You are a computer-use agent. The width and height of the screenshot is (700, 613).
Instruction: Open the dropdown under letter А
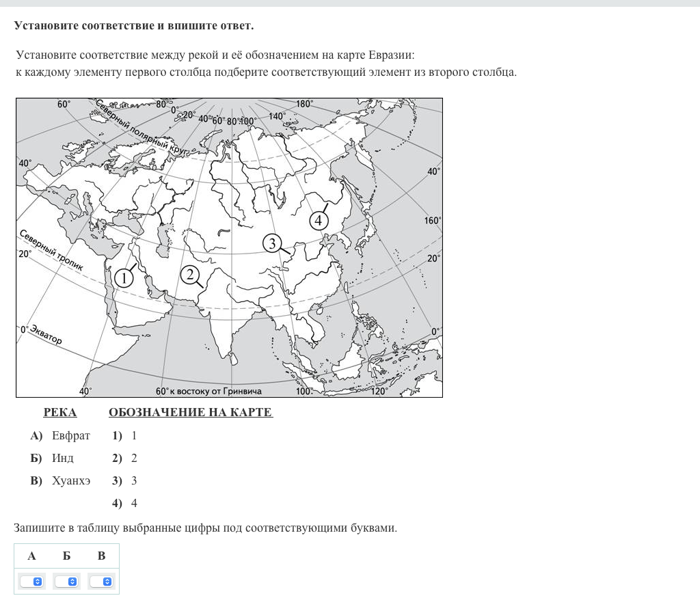tap(31, 581)
